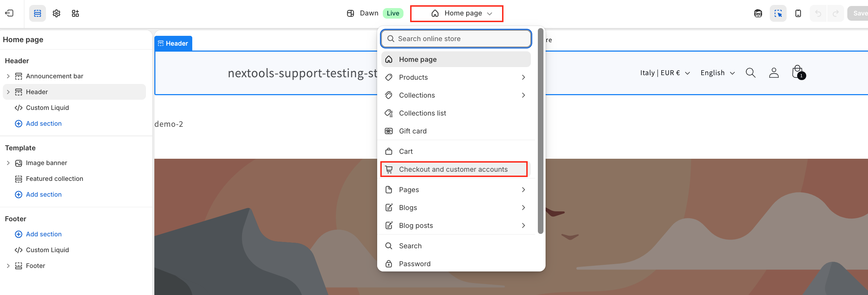
Task: Select Search template menu item
Action: pyautogui.click(x=456, y=246)
